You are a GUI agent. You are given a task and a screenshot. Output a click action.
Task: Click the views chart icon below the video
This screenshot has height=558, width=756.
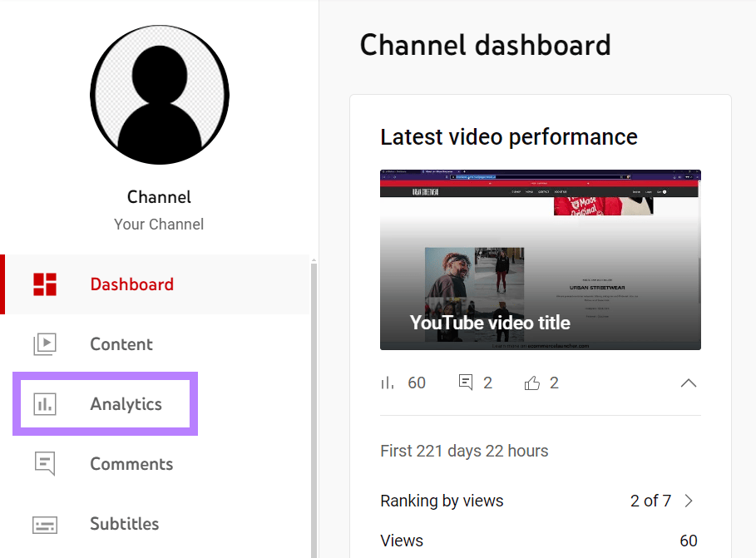pyautogui.click(x=386, y=383)
